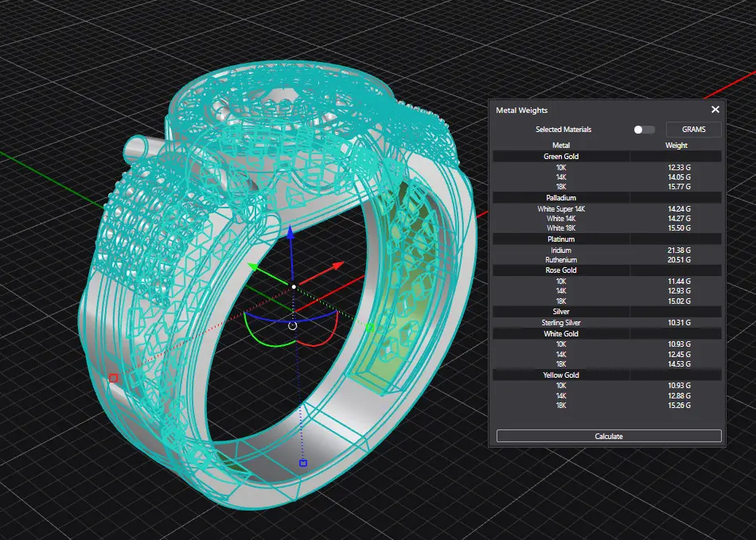Click the blue scale handle square
The image size is (756, 540).
[x=303, y=463]
